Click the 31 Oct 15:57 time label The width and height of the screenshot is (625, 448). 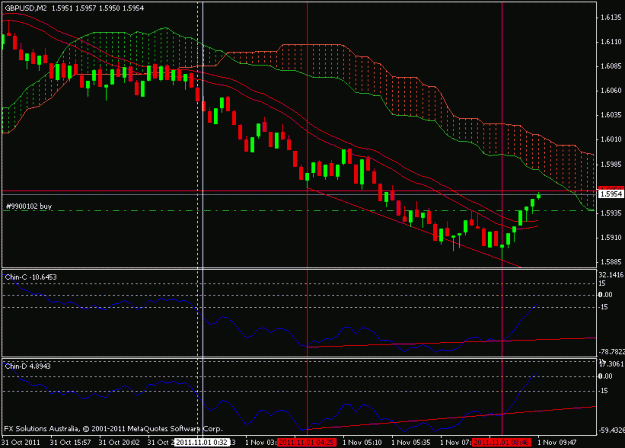[71, 442]
